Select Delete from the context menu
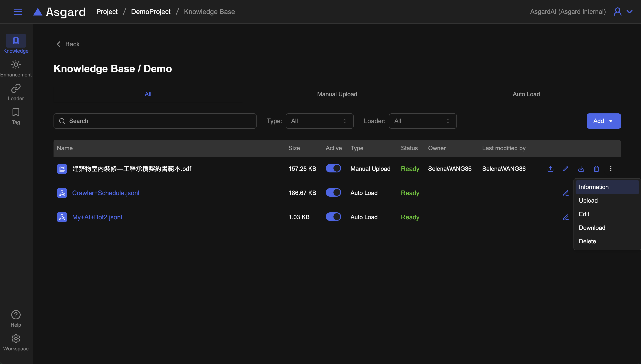 [587, 241]
